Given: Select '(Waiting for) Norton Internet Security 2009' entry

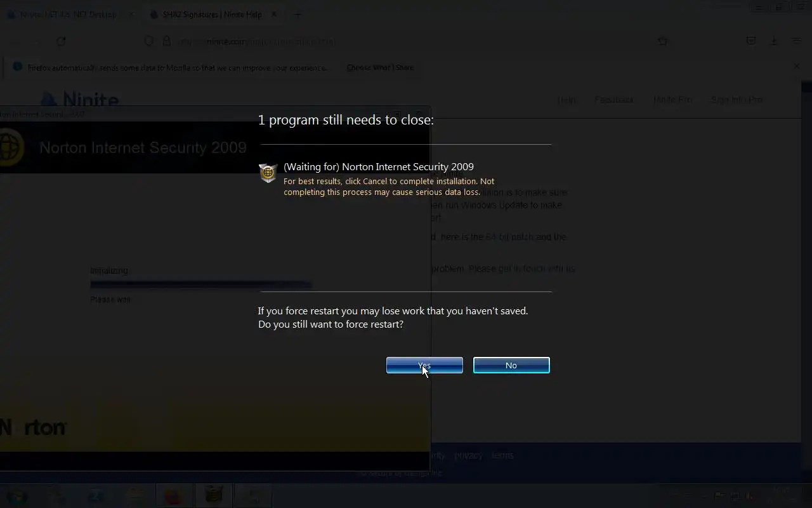Looking at the screenshot, I should click(378, 167).
